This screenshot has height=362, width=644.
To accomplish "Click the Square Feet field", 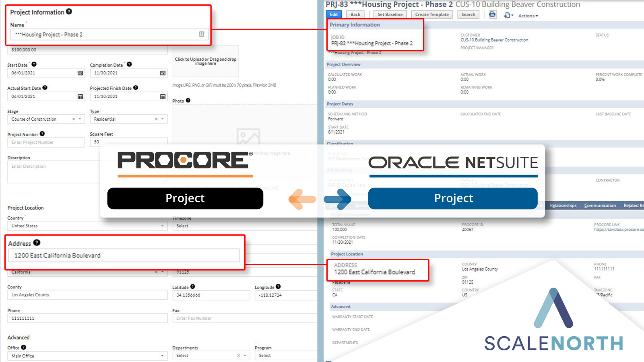I will click(x=128, y=142).
